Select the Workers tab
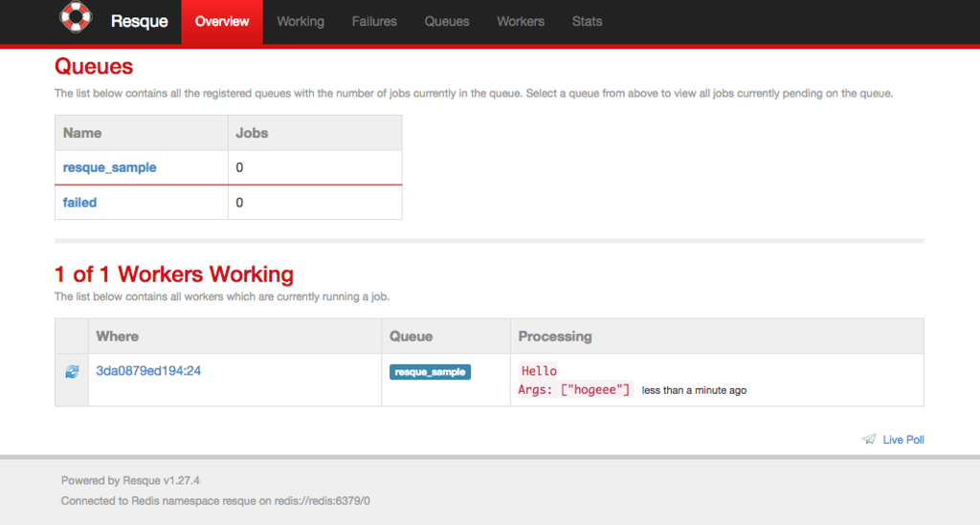Image resolution: width=980 pixels, height=525 pixels. coord(521,22)
